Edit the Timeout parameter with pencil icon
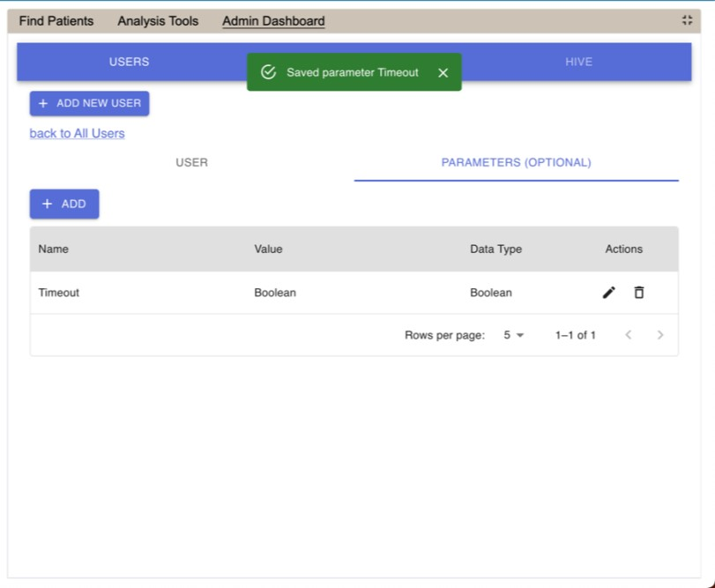 point(608,293)
